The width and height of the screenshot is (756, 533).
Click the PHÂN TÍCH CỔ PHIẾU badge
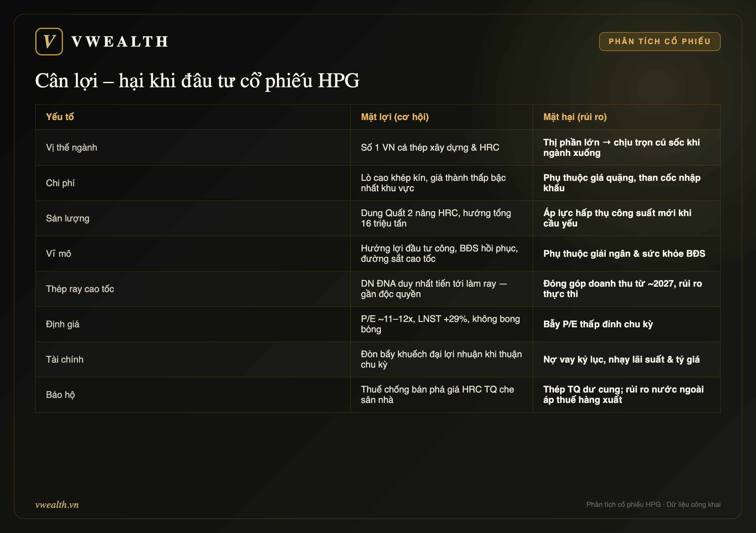(660, 42)
